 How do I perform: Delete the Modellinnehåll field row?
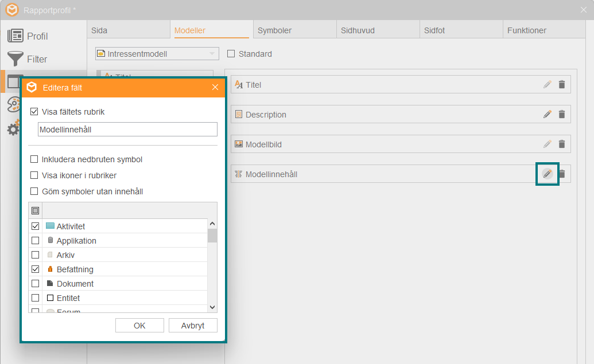[562, 174]
